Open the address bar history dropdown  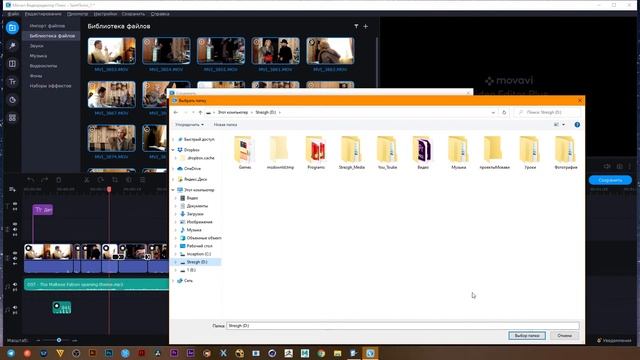point(493,112)
